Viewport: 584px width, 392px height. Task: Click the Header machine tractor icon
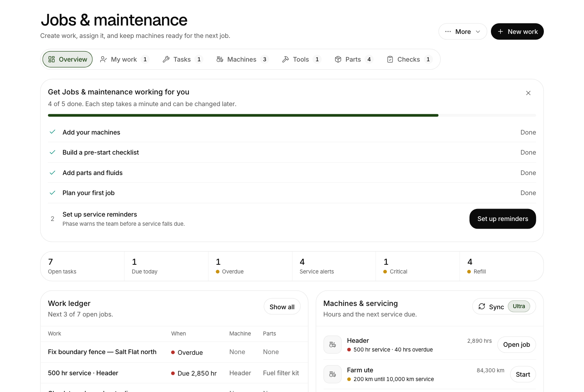click(x=333, y=345)
